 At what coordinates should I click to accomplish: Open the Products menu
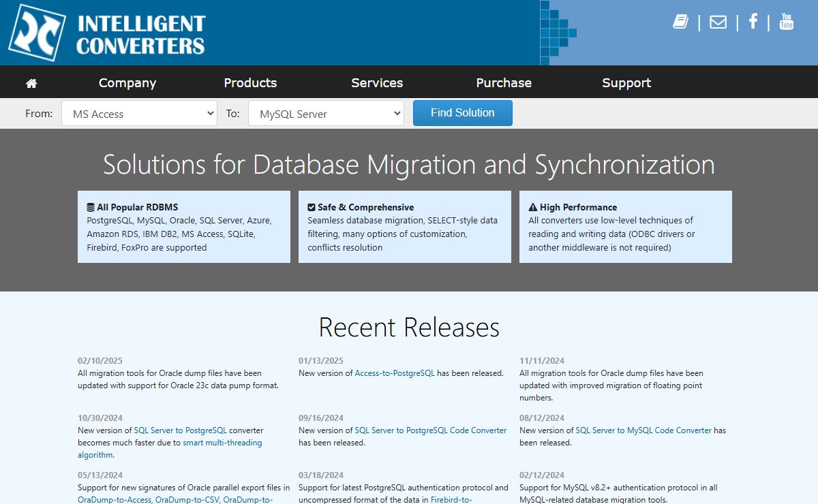click(x=250, y=82)
